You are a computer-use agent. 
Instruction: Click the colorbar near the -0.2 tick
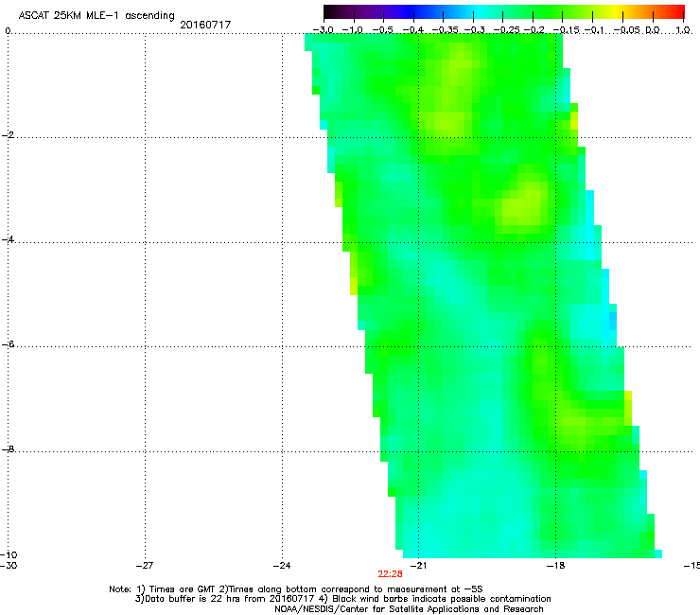click(533, 12)
